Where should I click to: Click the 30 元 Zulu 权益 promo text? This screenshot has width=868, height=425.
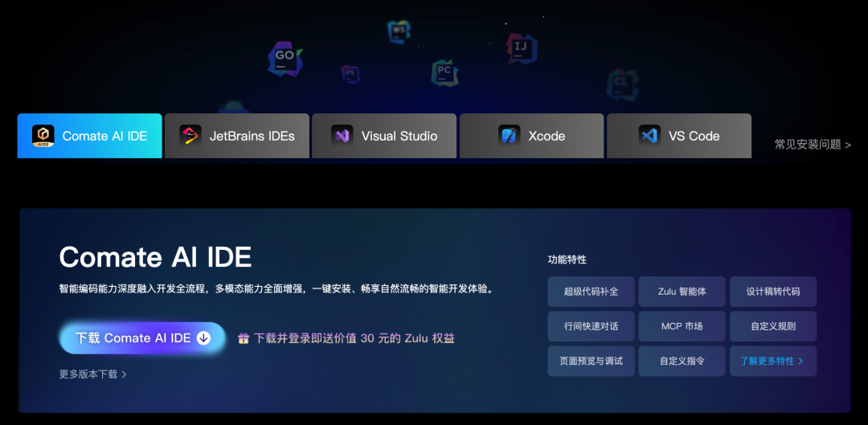pyautogui.click(x=354, y=339)
